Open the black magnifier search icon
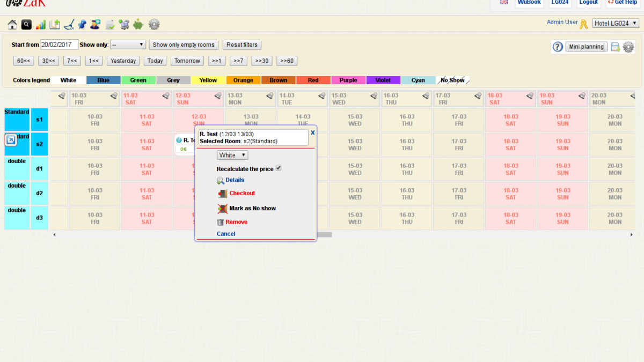The width and height of the screenshot is (644, 362). tap(26, 24)
